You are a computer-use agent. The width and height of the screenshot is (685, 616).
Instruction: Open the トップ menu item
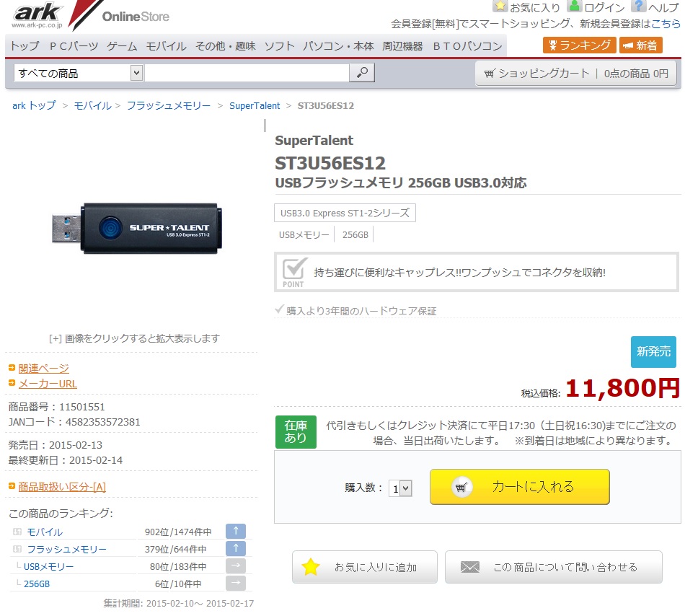pos(25,46)
